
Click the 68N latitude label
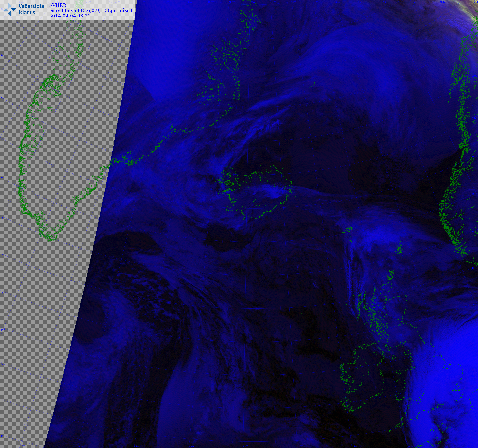(x=3, y=56)
